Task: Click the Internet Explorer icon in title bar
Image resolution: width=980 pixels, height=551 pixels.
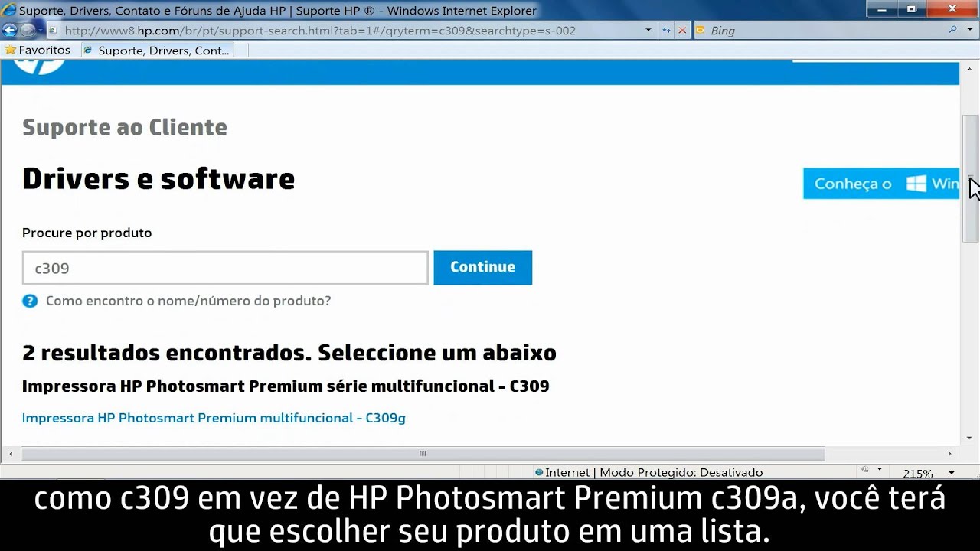Action: pyautogui.click(x=9, y=10)
